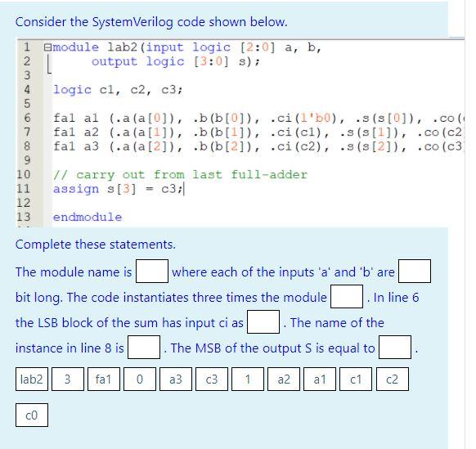Pick the answer tile labeled 3
The height and width of the screenshot is (449, 476).
[68, 379]
